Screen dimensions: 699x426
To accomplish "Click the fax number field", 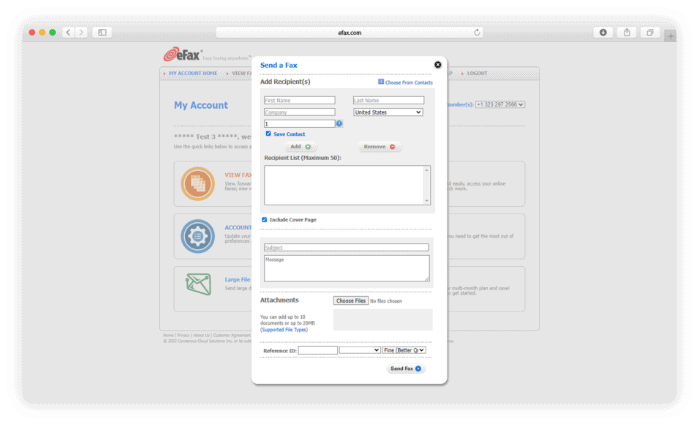I will [300, 123].
